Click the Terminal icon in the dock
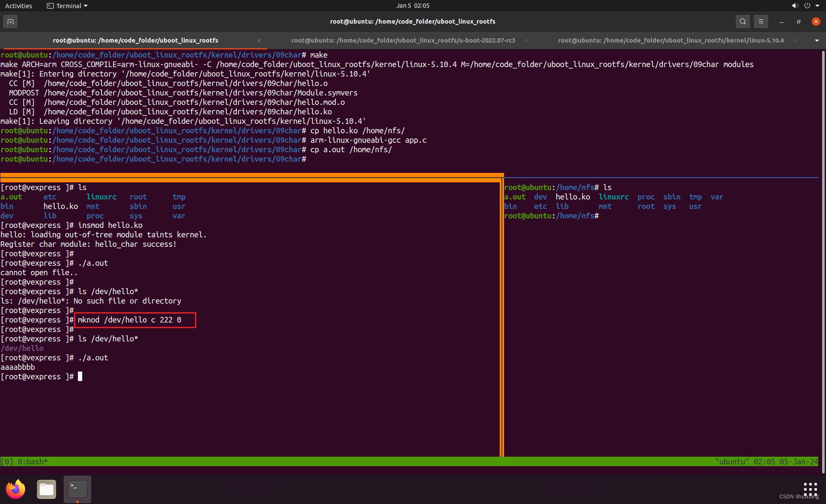Viewport: 826px width, 504px height. 77,489
